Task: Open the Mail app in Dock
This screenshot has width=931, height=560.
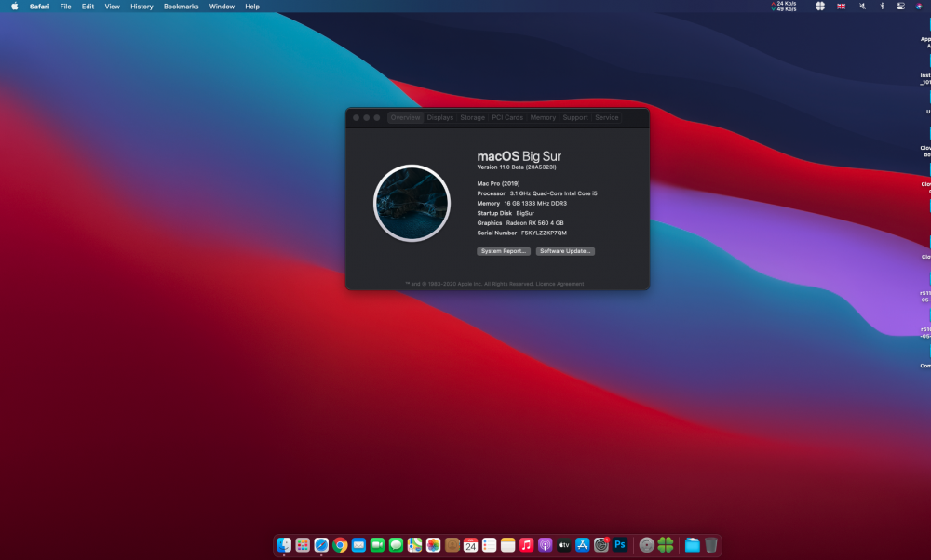Action: (358, 544)
